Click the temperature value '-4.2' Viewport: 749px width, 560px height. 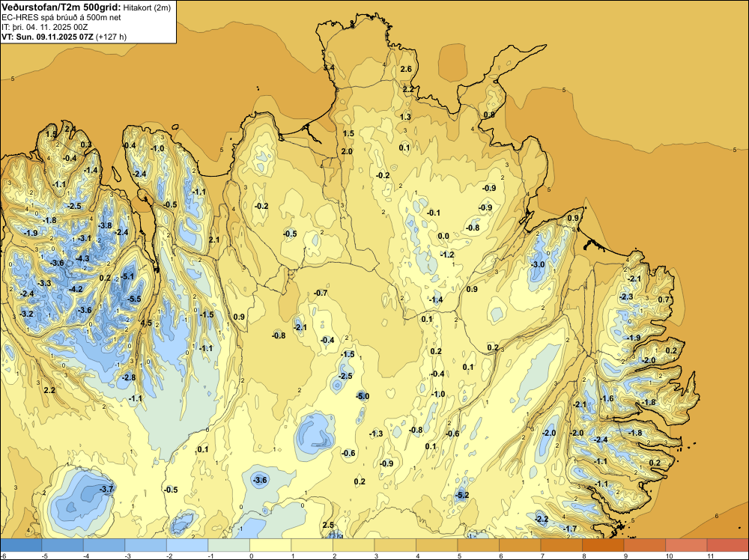[76, 289]
